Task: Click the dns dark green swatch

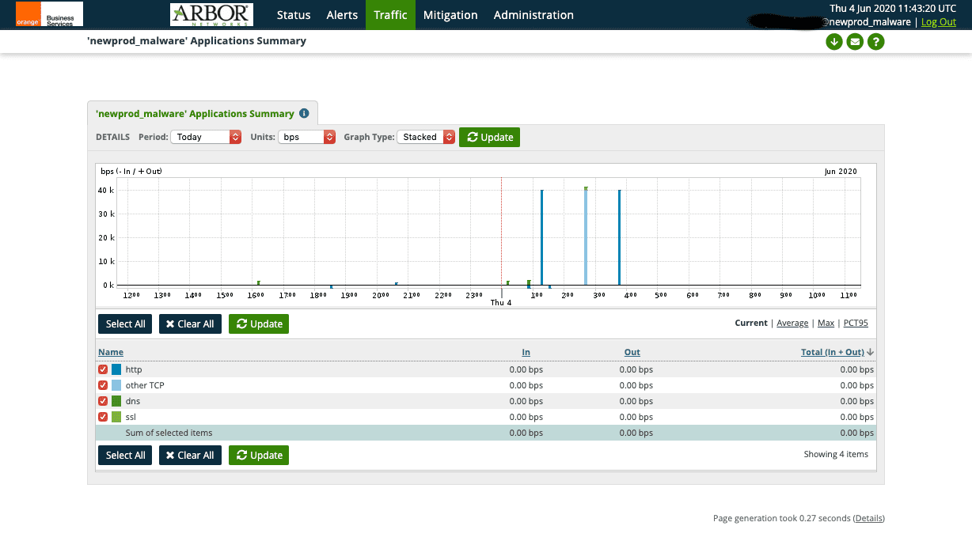Action: (x=116, y=401)
